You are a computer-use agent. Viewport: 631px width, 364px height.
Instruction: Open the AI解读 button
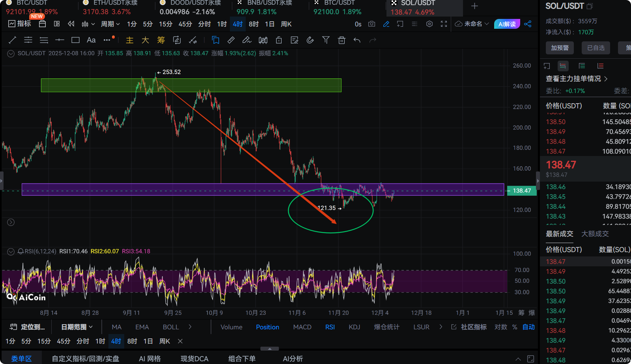[507, 24]
